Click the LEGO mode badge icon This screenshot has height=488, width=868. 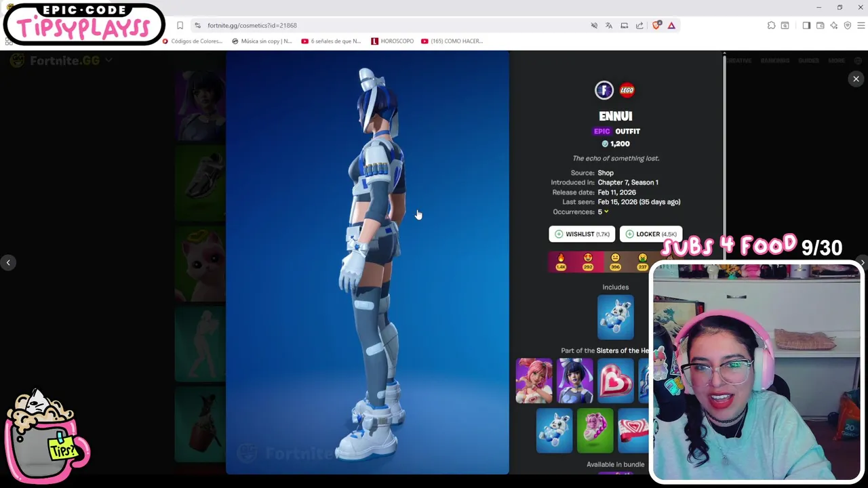click(627, 89)
